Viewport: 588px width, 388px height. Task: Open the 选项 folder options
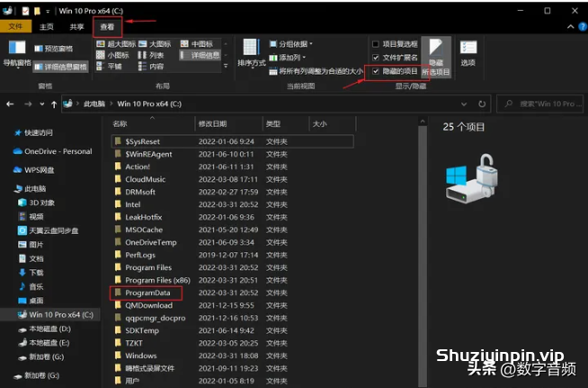point(468,53)
